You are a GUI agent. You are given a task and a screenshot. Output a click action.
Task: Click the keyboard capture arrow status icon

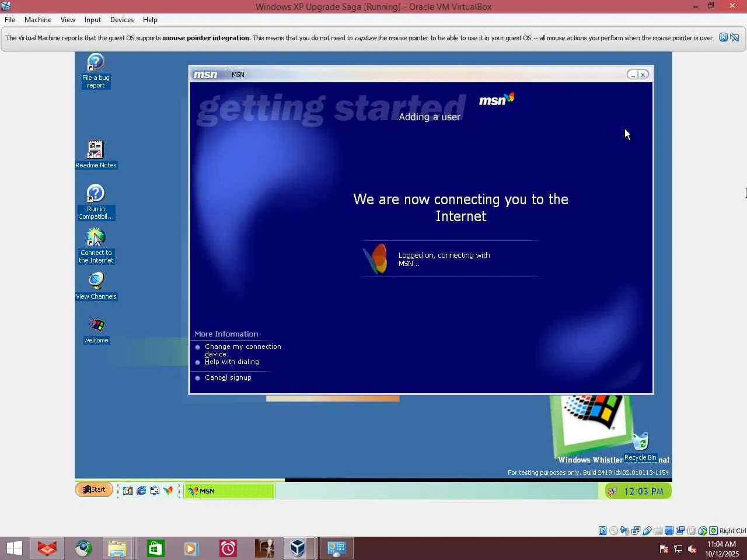coord(714,531)
